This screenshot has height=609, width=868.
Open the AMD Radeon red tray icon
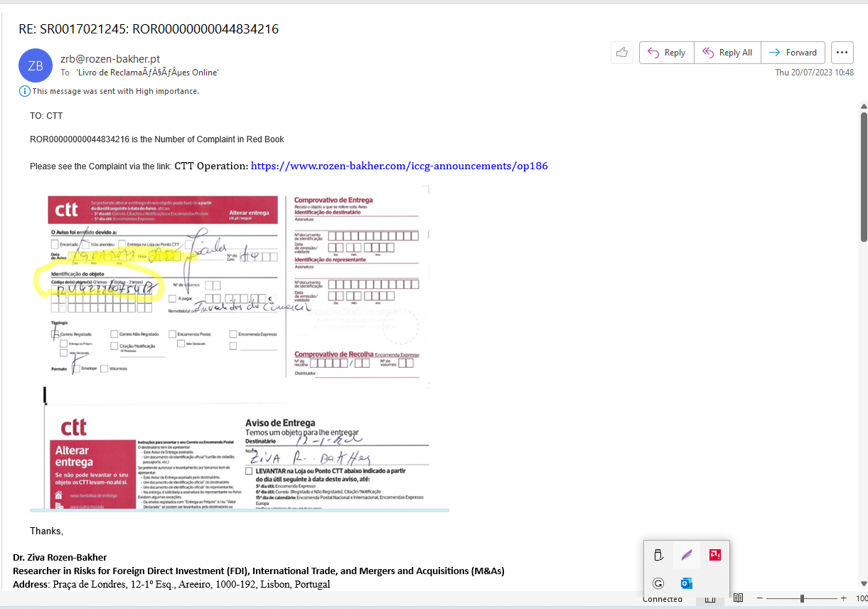click(x=714, y=554)
